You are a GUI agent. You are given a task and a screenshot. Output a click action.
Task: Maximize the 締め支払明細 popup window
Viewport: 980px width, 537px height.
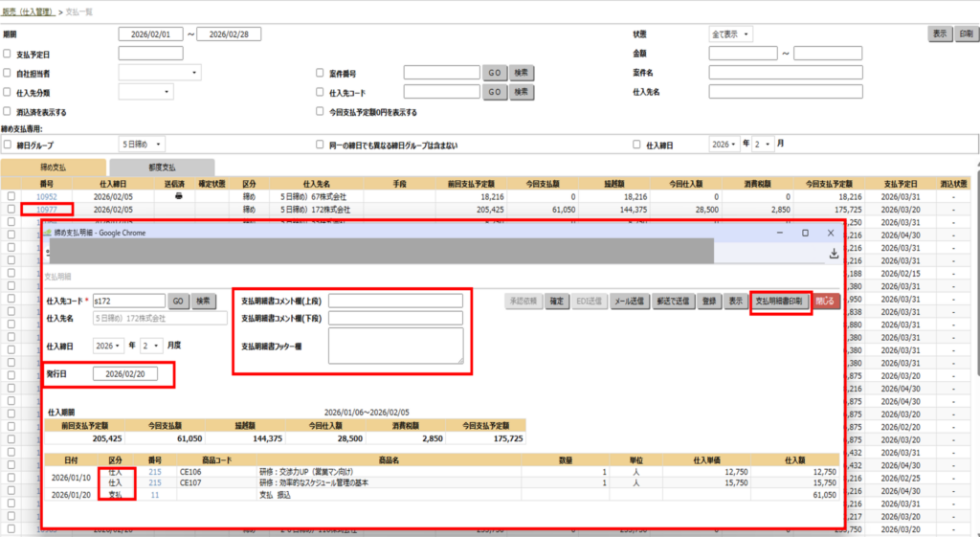pos(805,233)
